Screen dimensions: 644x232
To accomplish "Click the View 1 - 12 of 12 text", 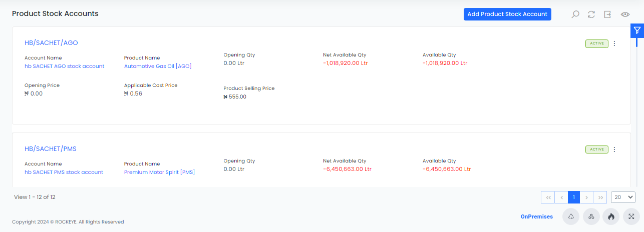I will [35, 197].
